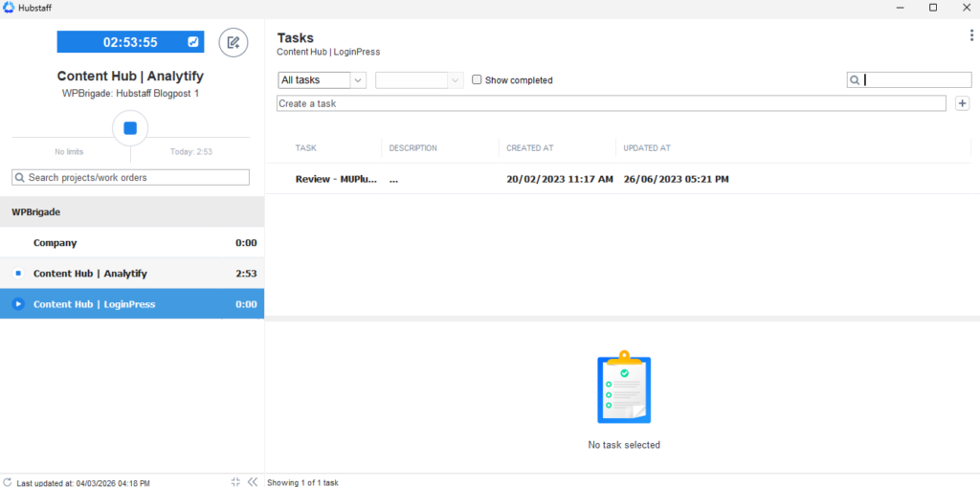Open the All tasks dropdown
Screen dimensions: 980x487
pos(322,80)
